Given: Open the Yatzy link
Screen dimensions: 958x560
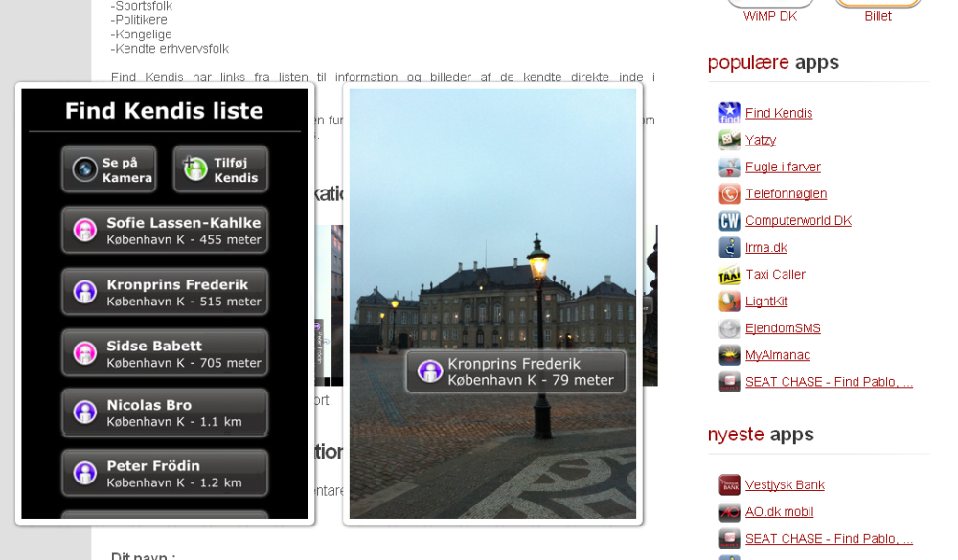Looking at the screenshot, I should point(760,140).
